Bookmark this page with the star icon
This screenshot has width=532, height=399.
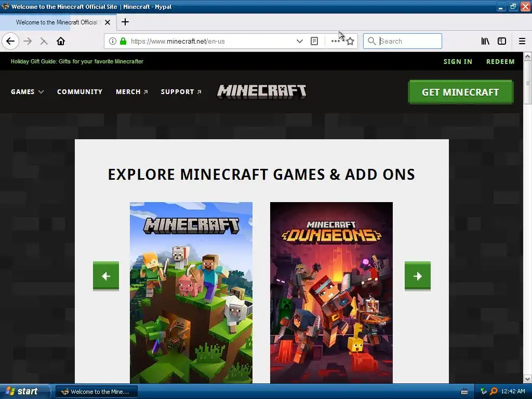pos(350,41)
